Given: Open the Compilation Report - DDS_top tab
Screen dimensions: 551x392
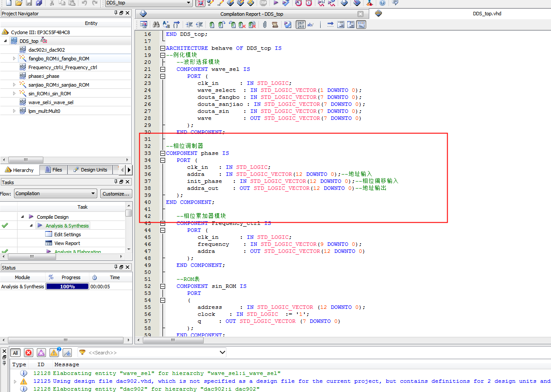Looking at the screenshot, I should (251, 14).
